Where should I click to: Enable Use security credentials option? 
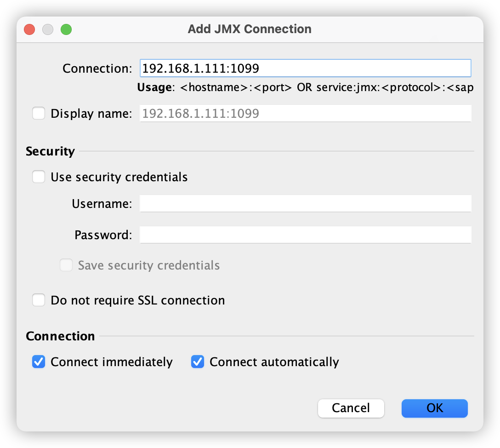click(39, 177)
